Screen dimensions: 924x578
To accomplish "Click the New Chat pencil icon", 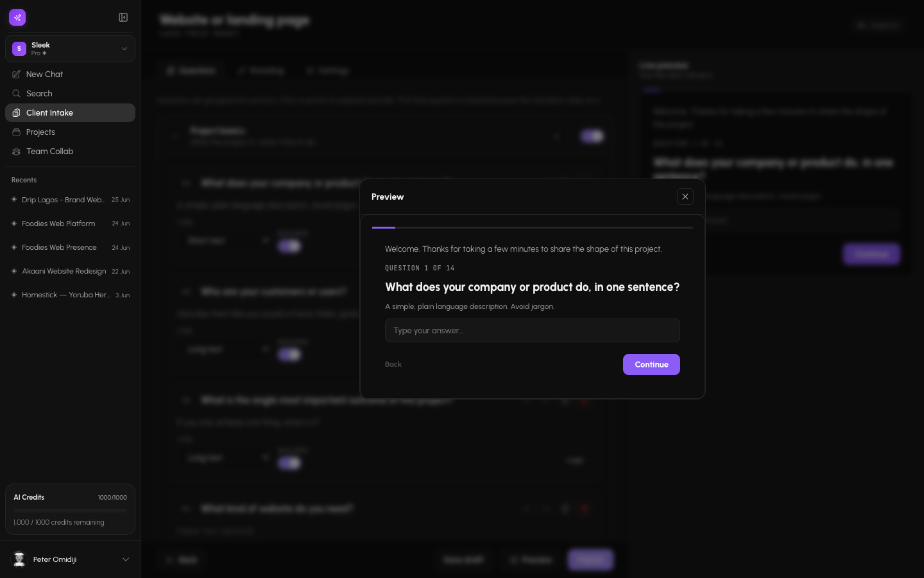I will coord(17,74).
